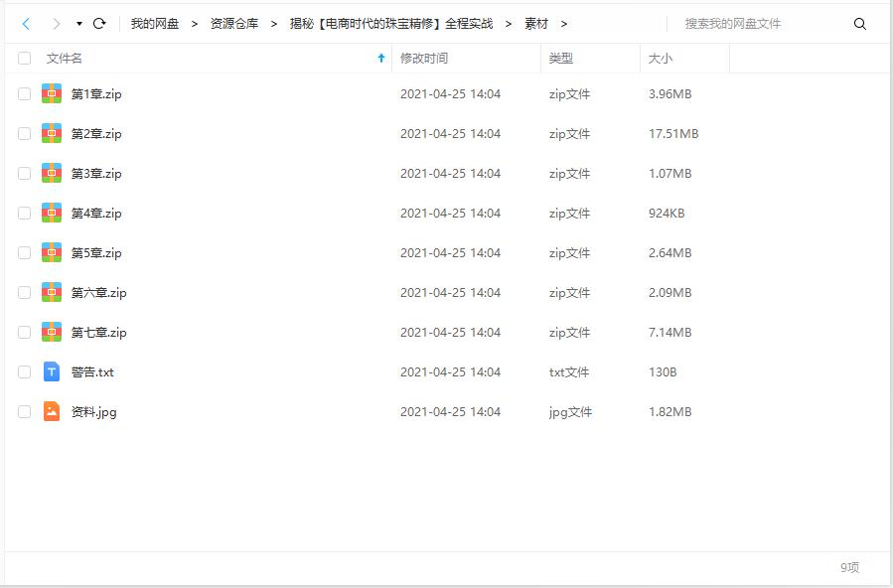Open 揭秘【电商时代的珠宝精修】全程实战 breadcrumb
Screen dimensions: 893x588
391,24
